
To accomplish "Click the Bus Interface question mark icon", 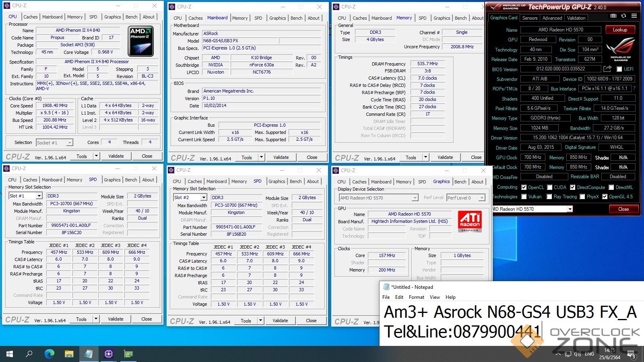I will click(634, 88).
